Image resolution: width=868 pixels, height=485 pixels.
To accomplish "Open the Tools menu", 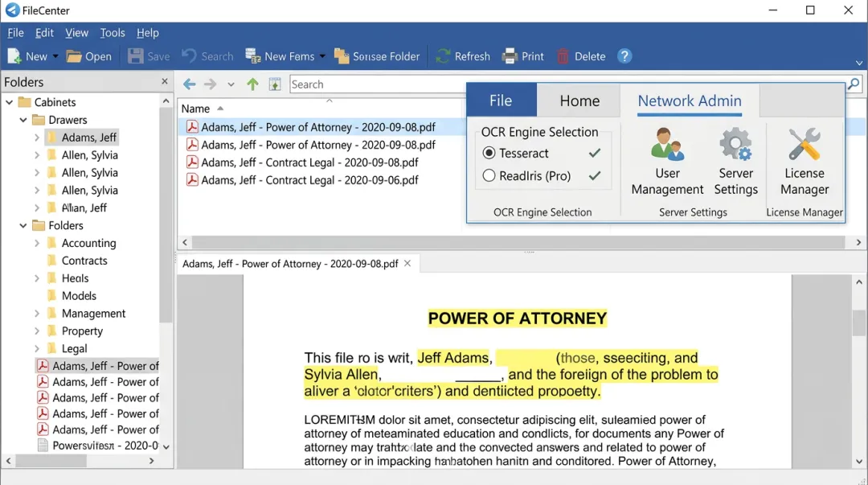I will 113,33.
